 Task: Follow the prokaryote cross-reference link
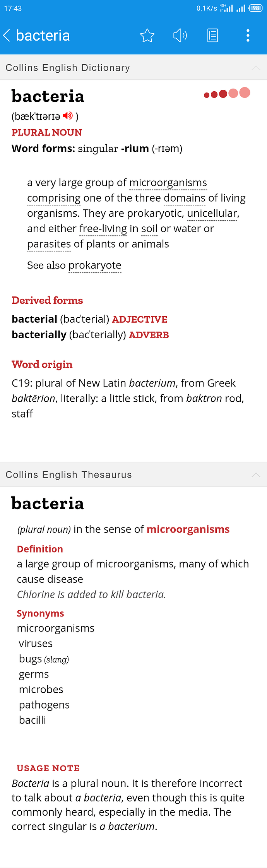[95, 265]
